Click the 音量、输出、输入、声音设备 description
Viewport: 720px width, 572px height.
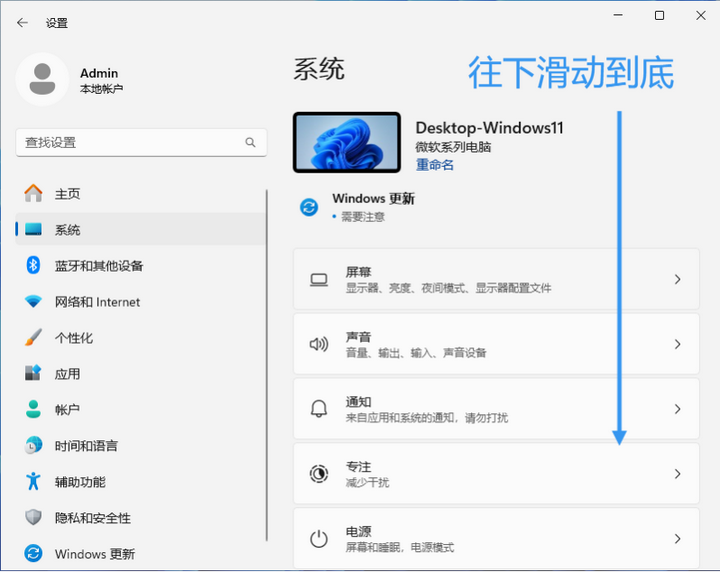click(416, 353)
